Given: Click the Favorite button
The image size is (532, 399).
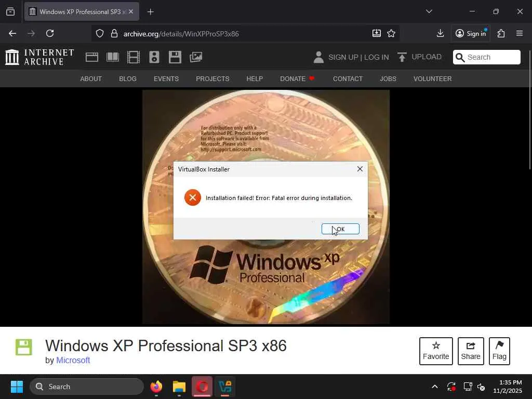Looking at the screenshot, I should pyautogui.click(x=436, y=351).
